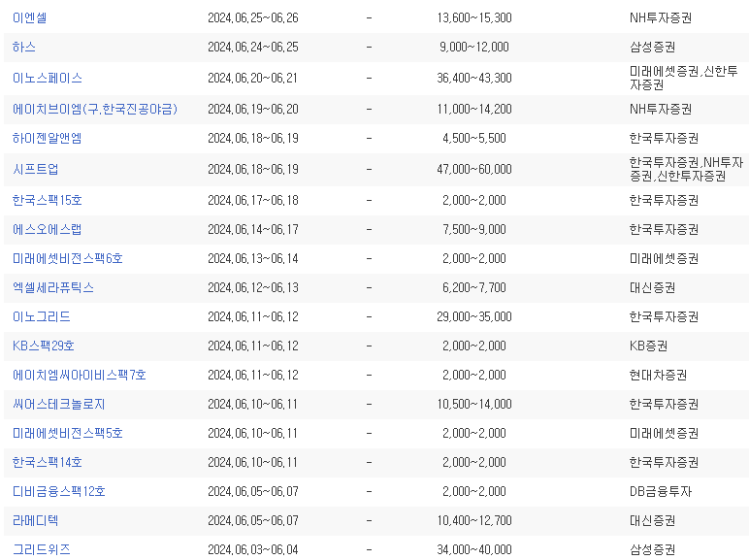Click the 미래에셋비전스팩5호 link
The height and width of the screenshot is (560, 749).
(68, 434)
